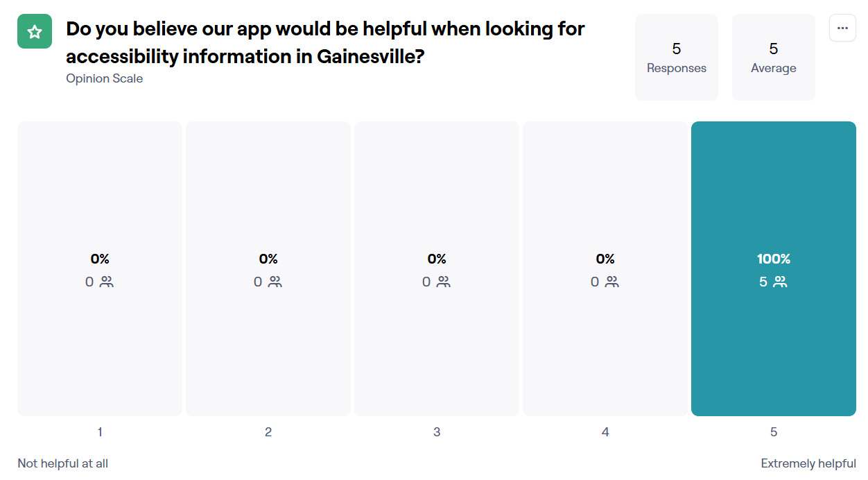Click the respondents icon in bar 5

(780, 282)
